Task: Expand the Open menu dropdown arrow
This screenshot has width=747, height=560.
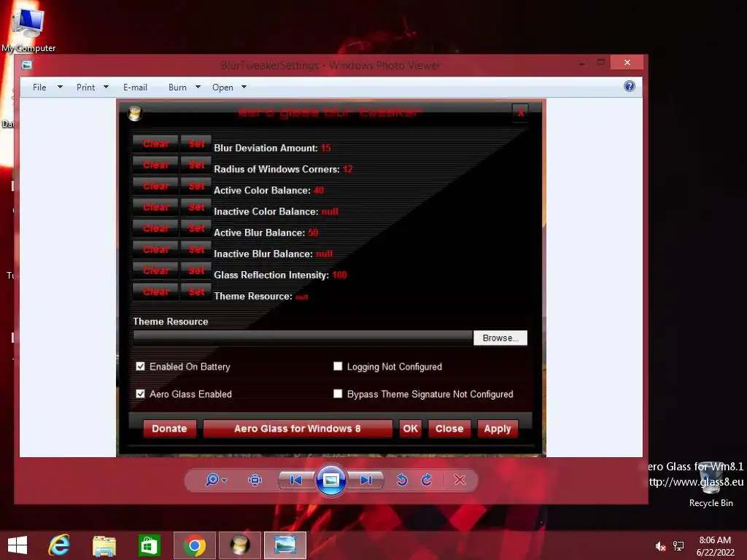Action: click(244, 87)
